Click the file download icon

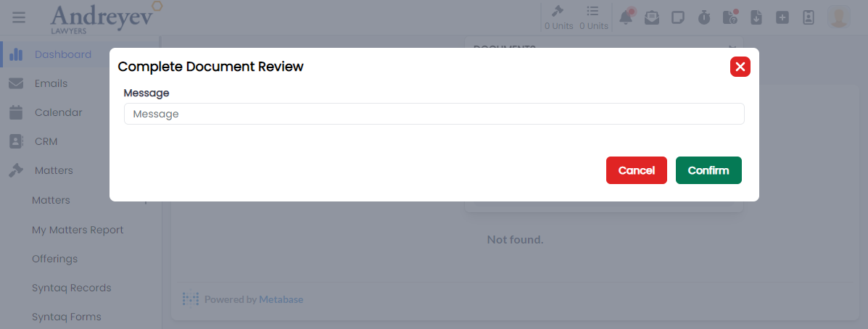[756, 17]
